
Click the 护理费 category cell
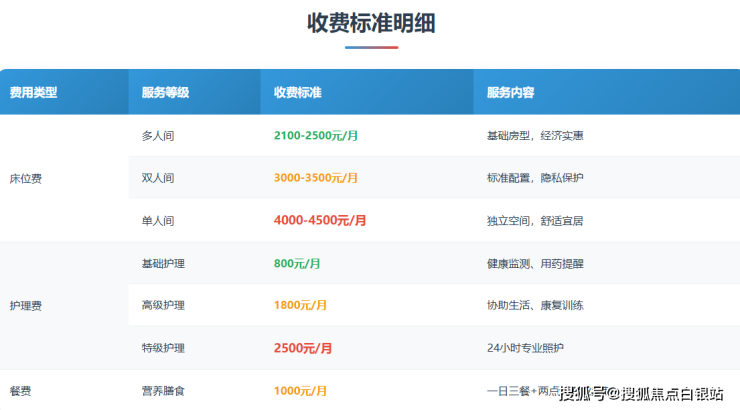(25, 306)
